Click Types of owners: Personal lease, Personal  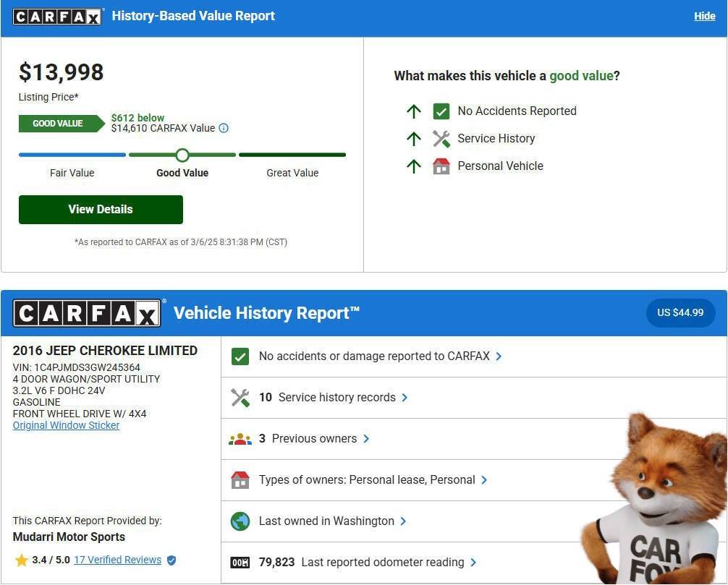[x=367, y=480]
